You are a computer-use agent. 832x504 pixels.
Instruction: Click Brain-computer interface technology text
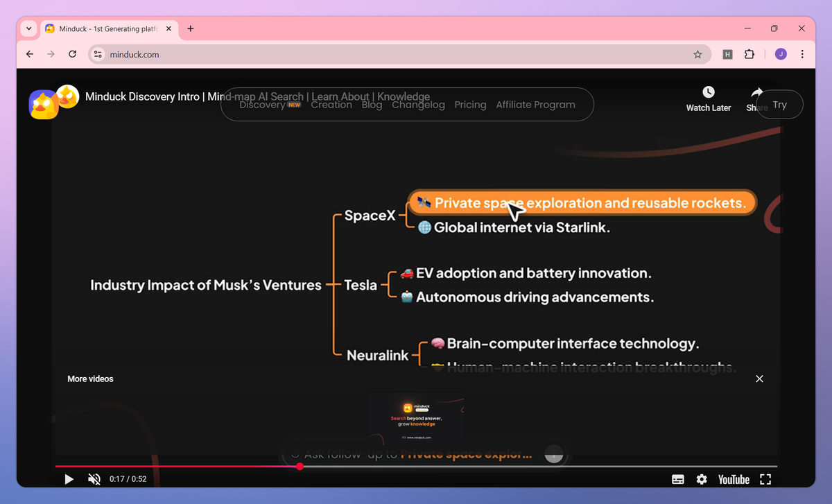tap(573, 343)
